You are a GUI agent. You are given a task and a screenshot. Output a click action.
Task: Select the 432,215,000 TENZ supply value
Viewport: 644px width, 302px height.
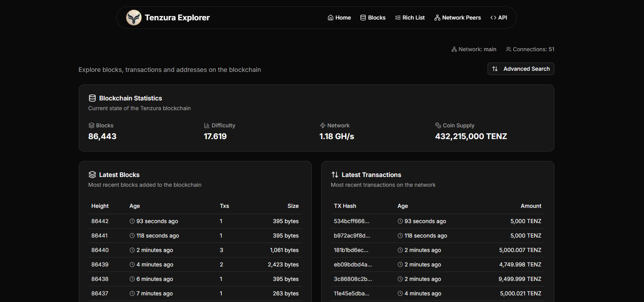(471, 136)
